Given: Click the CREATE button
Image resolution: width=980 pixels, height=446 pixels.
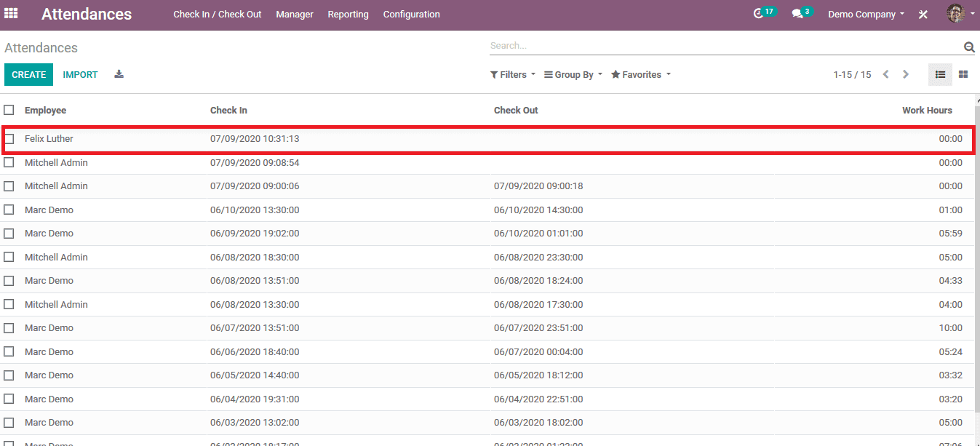Looking at the screenshot, I should click(x=29, y=75).
